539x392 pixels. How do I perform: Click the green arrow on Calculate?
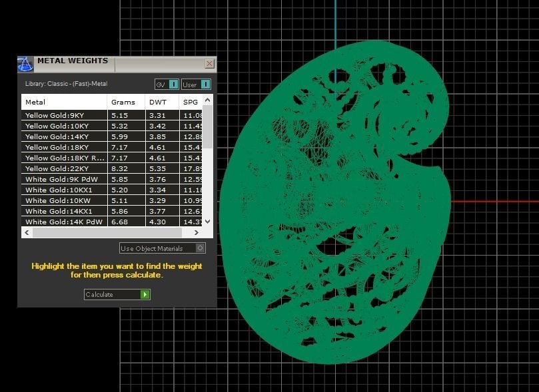click(x=145, y=295)
